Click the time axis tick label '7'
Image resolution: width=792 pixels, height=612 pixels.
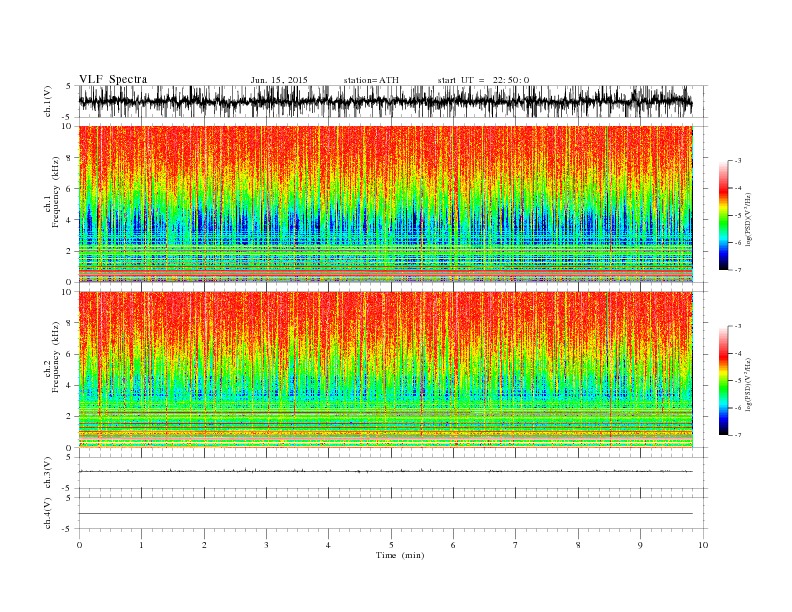click(x=516, y=545)
